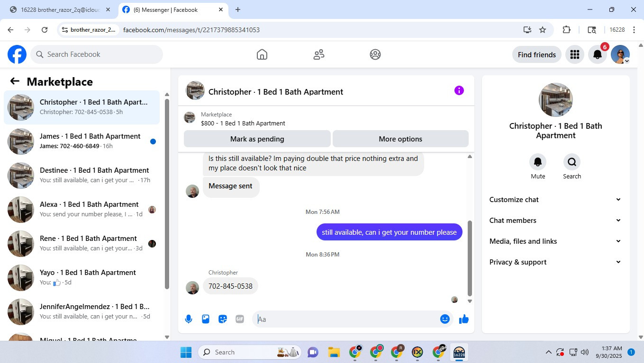The width and height of the screenshot is (644, 363).
Task: Open the profile circle icon in top navigation
Action: 375,54
